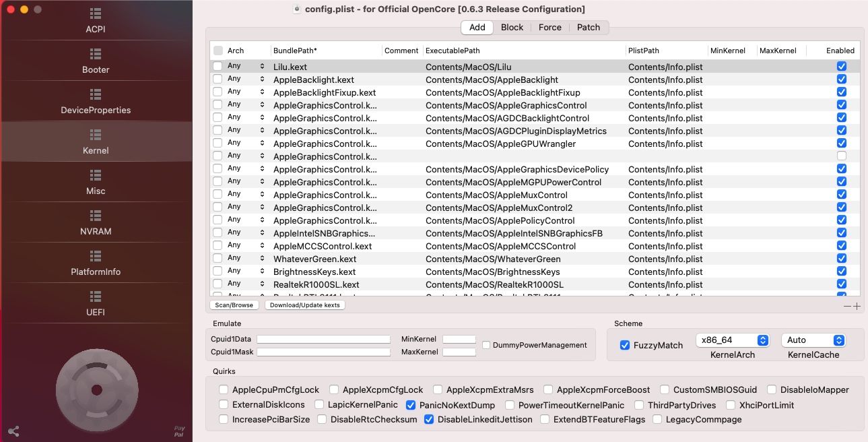The image size is (868, 442).
Task: Enable ExternalDiskIcons quirk
Action: (224, 405)
